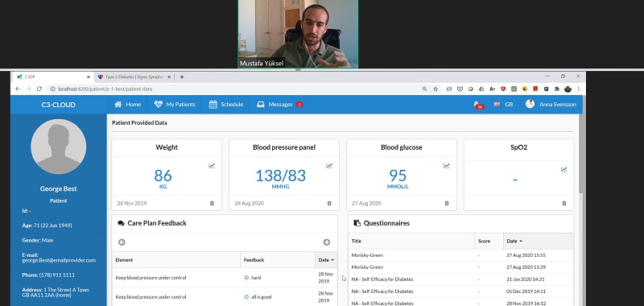
Task: Click the Questionnaires Title column header
Action: 411,241
